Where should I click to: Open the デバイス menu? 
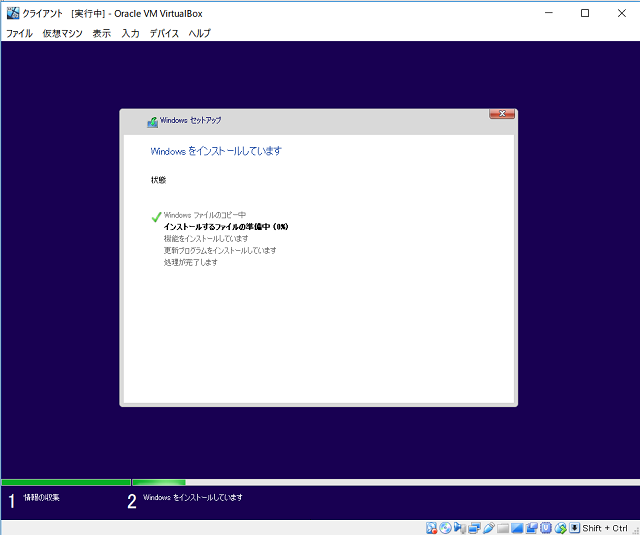[164, 33]
